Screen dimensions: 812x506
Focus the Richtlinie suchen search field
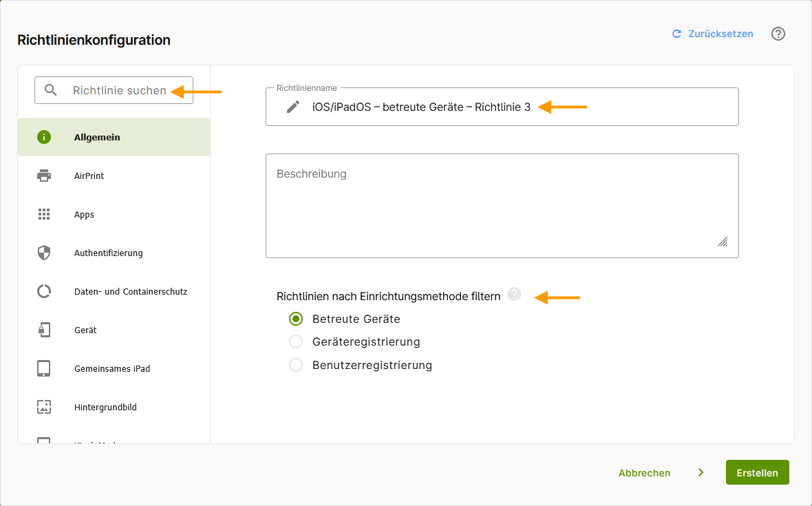pyautogui.click(x=114, y=90)
